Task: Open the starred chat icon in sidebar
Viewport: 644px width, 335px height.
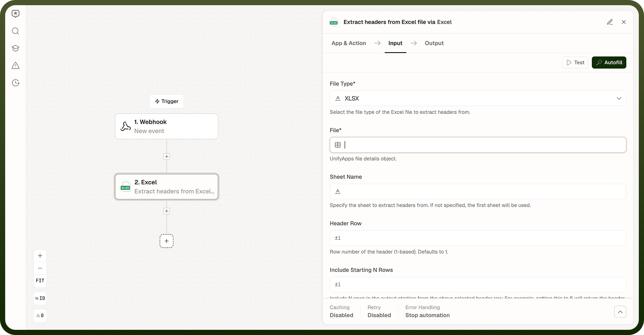Action: (16, 14)
